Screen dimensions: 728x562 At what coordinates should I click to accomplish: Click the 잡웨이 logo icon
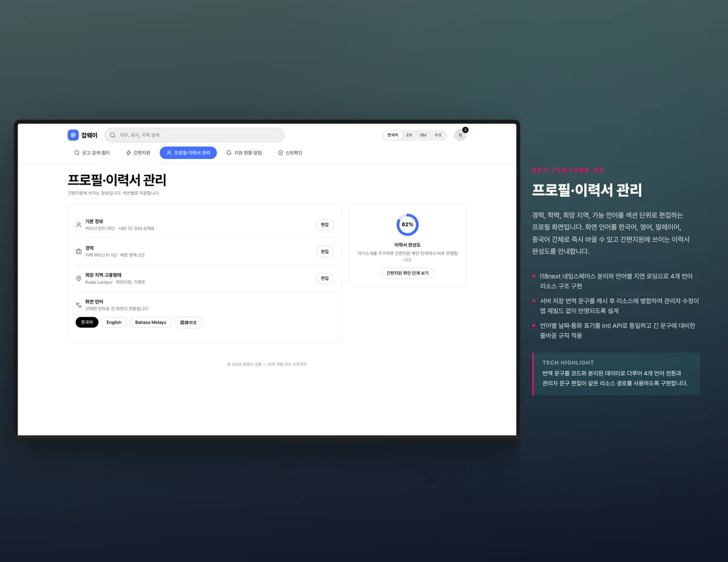pos(73,135)
